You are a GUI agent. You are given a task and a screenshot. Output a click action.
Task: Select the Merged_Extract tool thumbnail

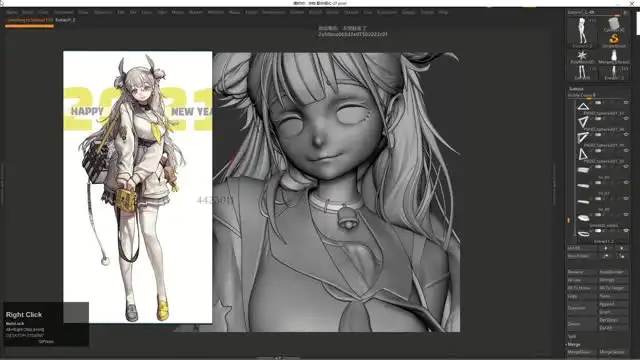613,56
